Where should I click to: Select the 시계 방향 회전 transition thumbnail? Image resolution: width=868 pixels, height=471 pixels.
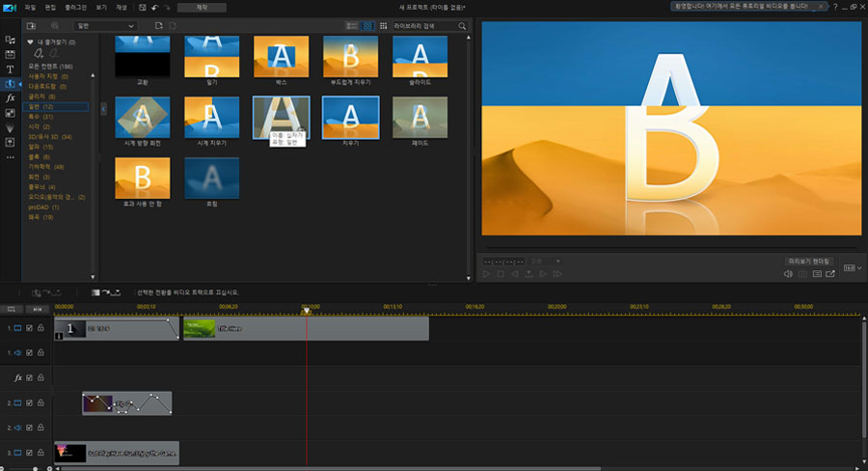143,118
